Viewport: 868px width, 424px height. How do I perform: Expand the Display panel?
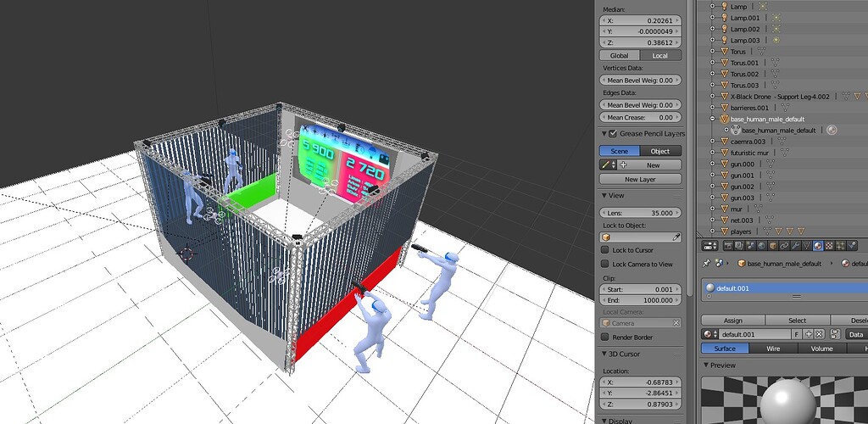point(604,421)
